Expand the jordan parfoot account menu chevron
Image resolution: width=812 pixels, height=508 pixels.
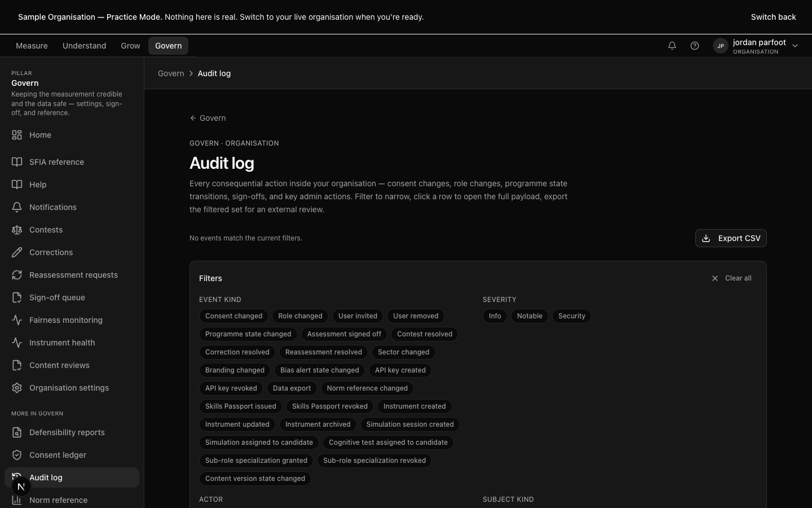tap(795, 46)
